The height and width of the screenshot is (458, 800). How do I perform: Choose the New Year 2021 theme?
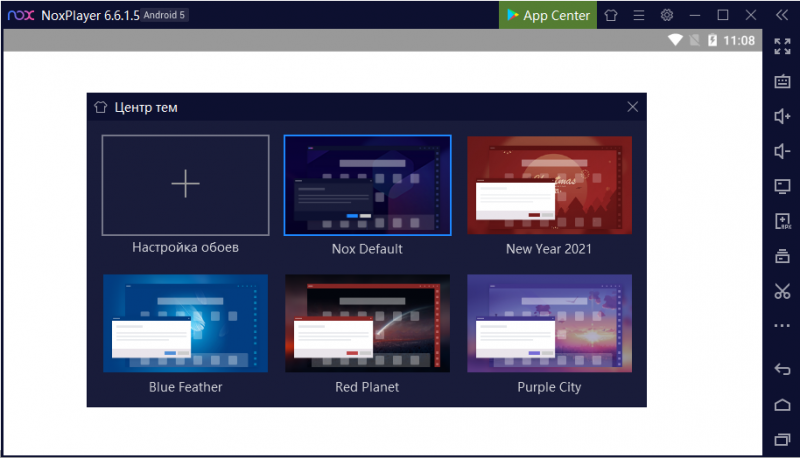coord(549,185)
